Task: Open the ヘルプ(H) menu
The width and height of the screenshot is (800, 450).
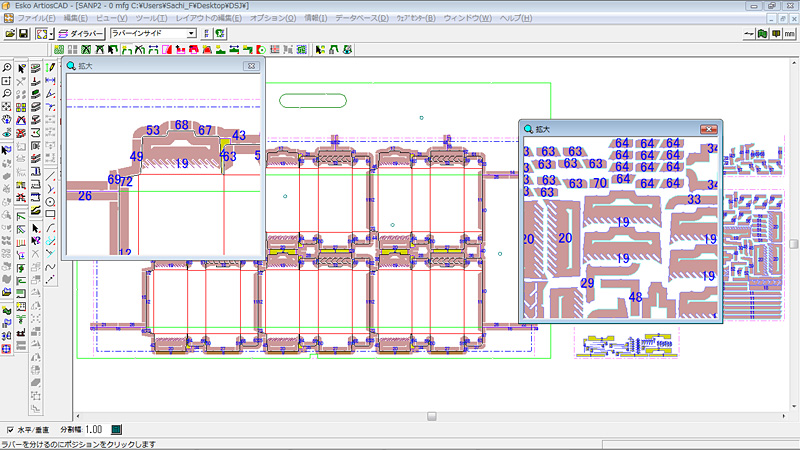Action: click(515, 18)
